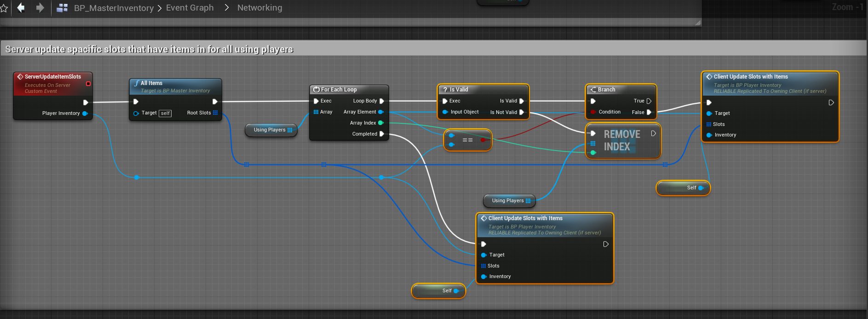Click the Array Index green output pin
Viewport: 868px width, 319px height.
(381, 123)
